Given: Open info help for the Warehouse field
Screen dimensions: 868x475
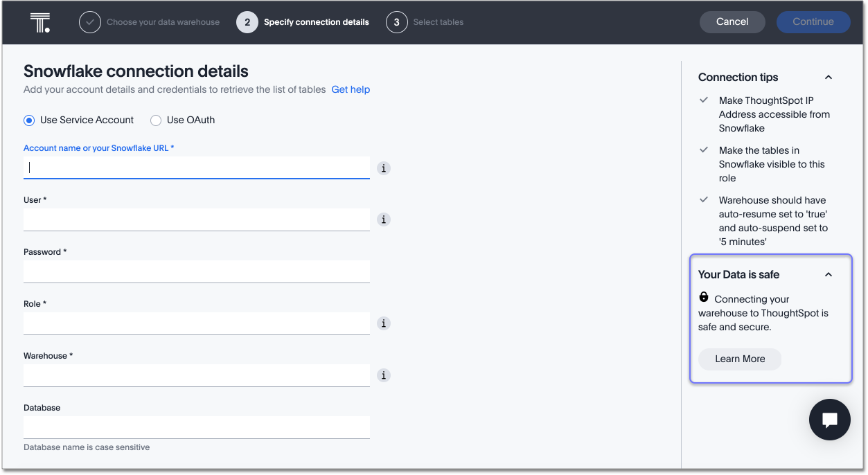Looking at the screenshot, I should 383,375.
